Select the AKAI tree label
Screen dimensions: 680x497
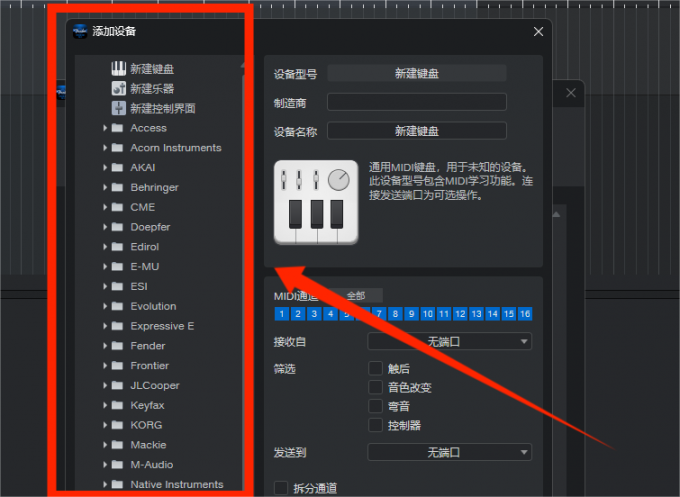click(143, 167)
